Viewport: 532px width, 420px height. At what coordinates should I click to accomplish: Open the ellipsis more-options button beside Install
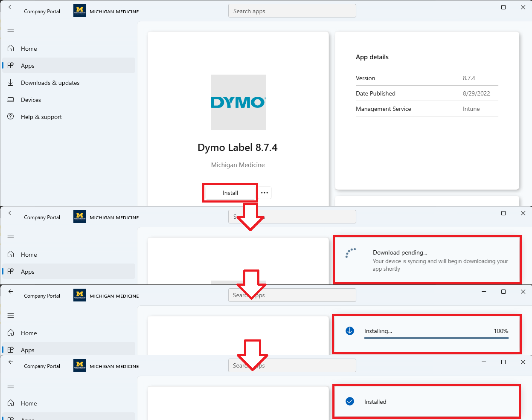tap(265, 193)
